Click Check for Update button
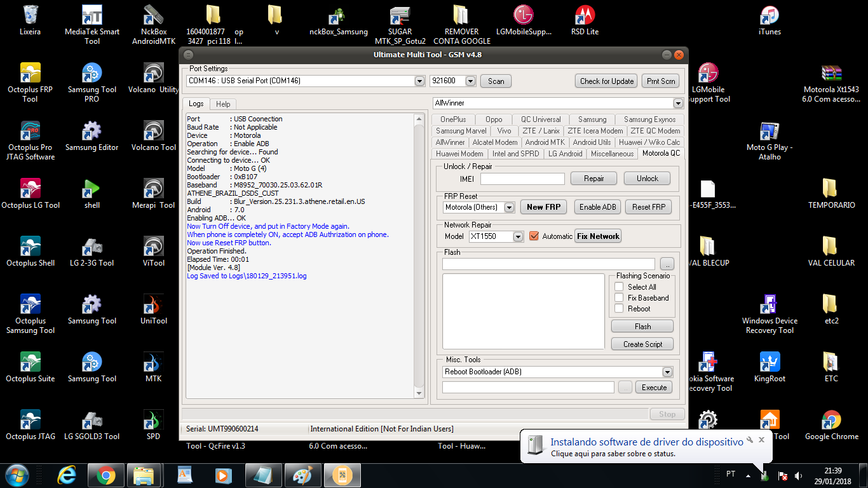This screenshot has width=868, height=488. [x=607, y=81]
